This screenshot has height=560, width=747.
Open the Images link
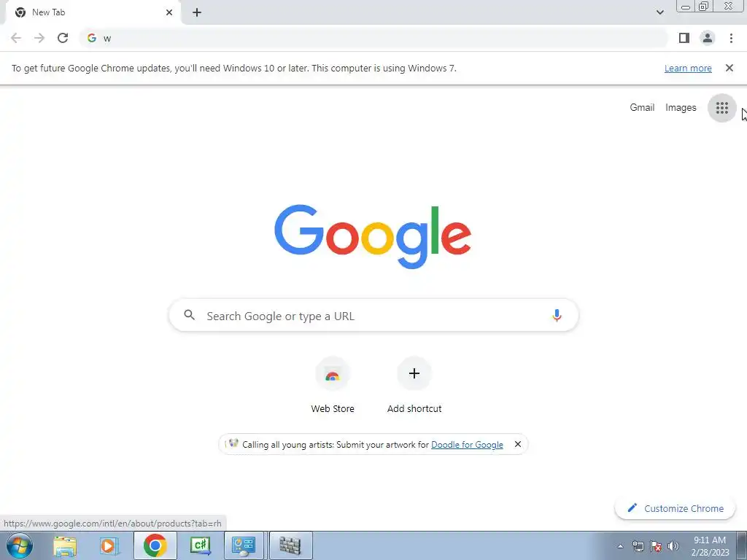(681, 108)
